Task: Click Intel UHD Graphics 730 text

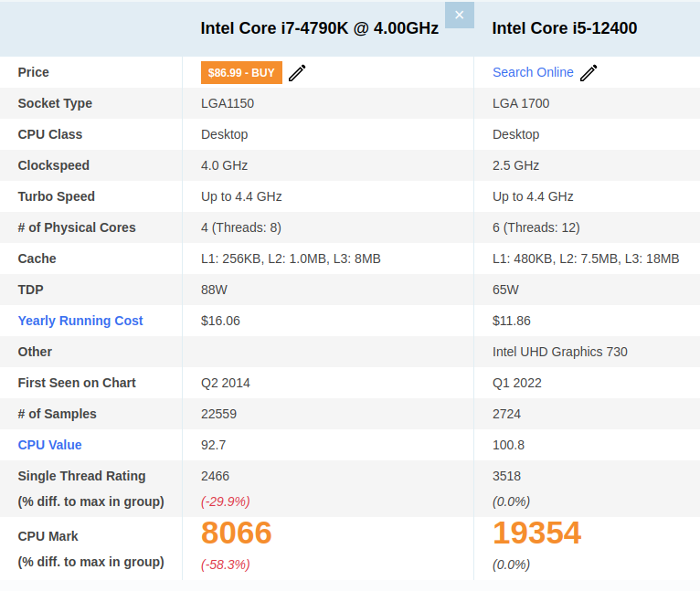Action: pos(560,352)
